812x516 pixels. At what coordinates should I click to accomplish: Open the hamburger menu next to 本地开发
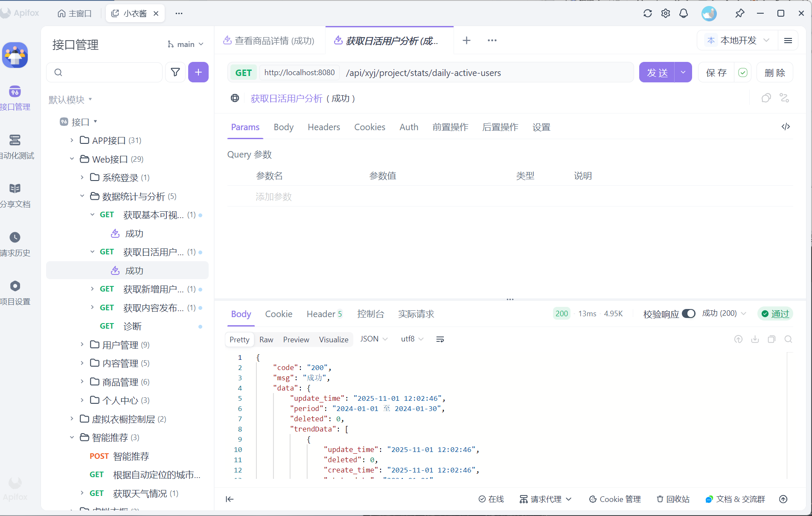click(788, 41)
